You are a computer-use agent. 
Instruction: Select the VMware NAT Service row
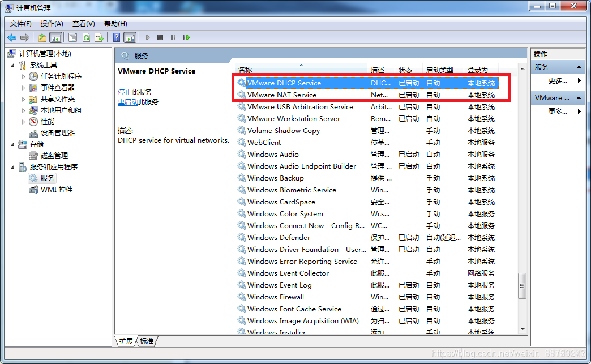(367, 95)
